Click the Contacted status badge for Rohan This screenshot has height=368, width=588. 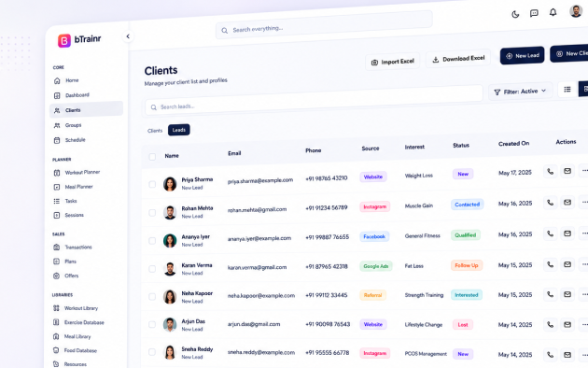click(468, 205)
